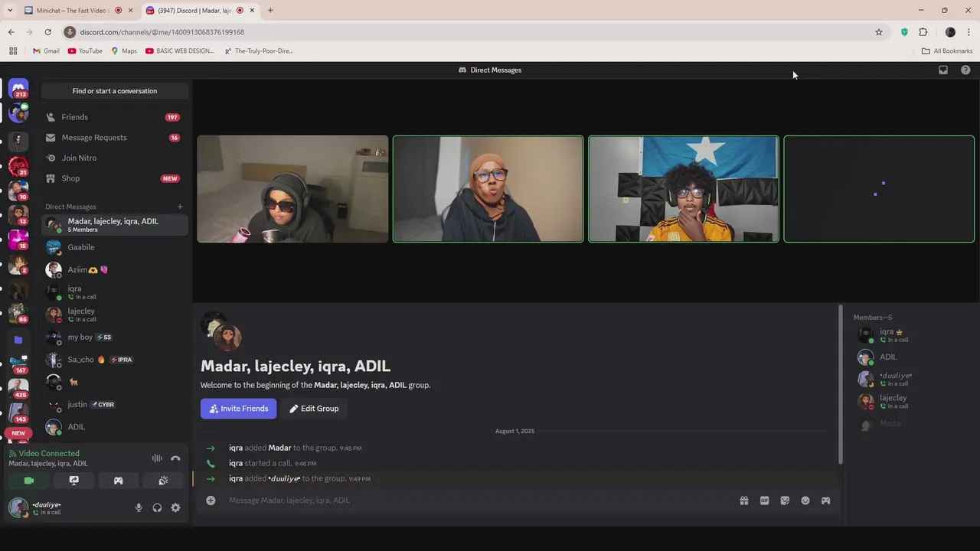This screenshot has width=980, height=551.
Task: Open the Maps bookmark
Action: pos(124,51)
